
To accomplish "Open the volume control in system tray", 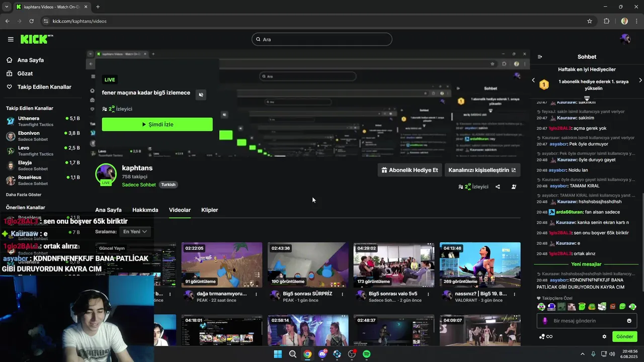I will (612, 354).
